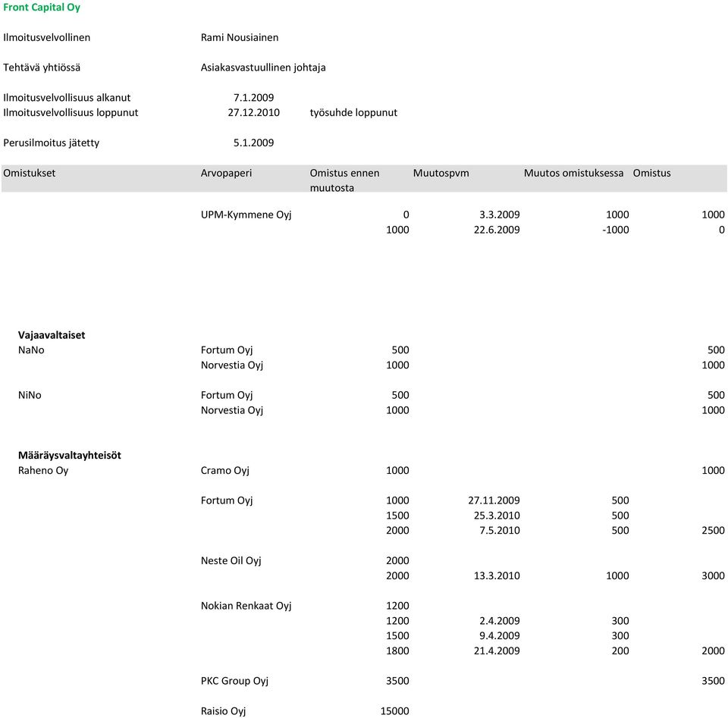Click the filing date '5.1.2009'

(253, 143)
